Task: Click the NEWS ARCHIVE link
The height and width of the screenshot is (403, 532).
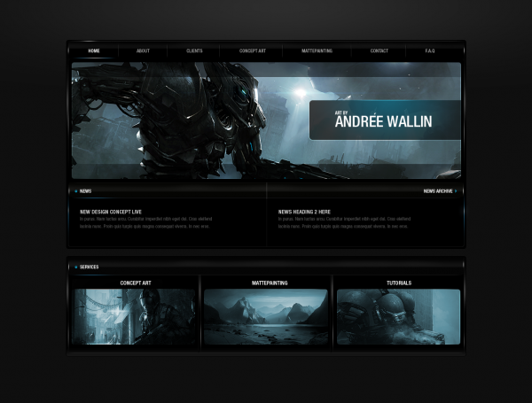Action: click(x=438, y=191)
